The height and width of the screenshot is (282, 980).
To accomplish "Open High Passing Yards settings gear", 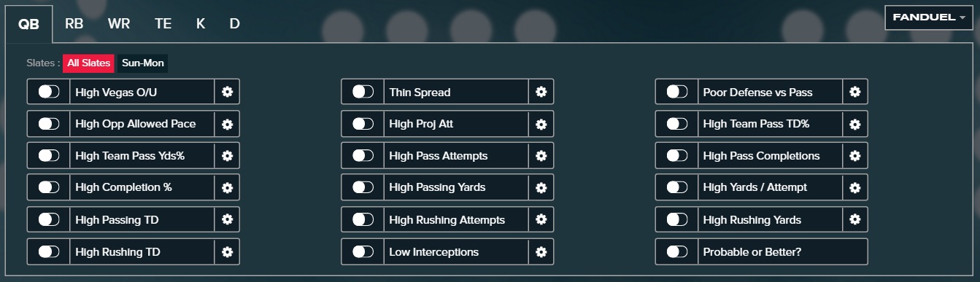I will pyautogui.click(x=541, y=188).
